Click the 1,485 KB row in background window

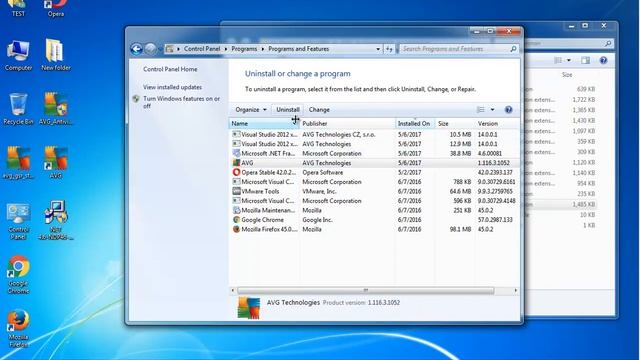560,204
